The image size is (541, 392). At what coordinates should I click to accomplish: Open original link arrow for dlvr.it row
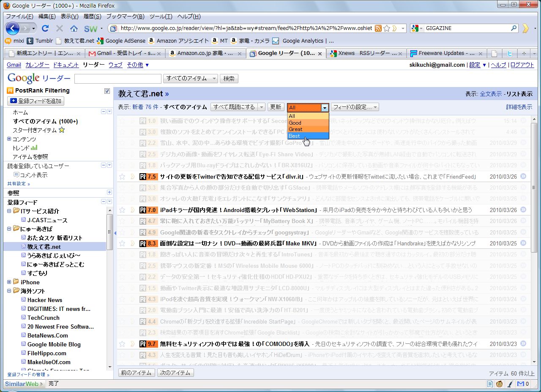(523, 176)
